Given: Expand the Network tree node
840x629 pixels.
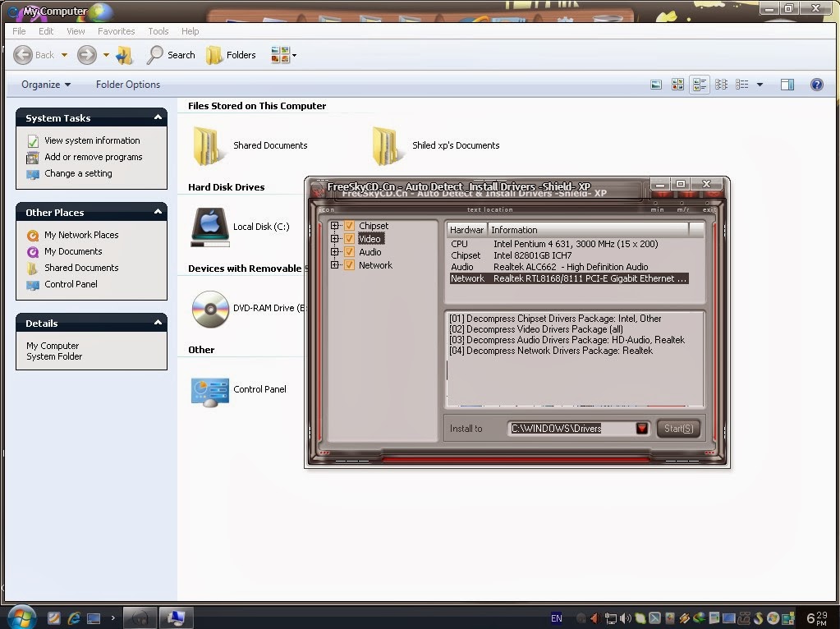Looking at the screenshot, I should (334, 264).
